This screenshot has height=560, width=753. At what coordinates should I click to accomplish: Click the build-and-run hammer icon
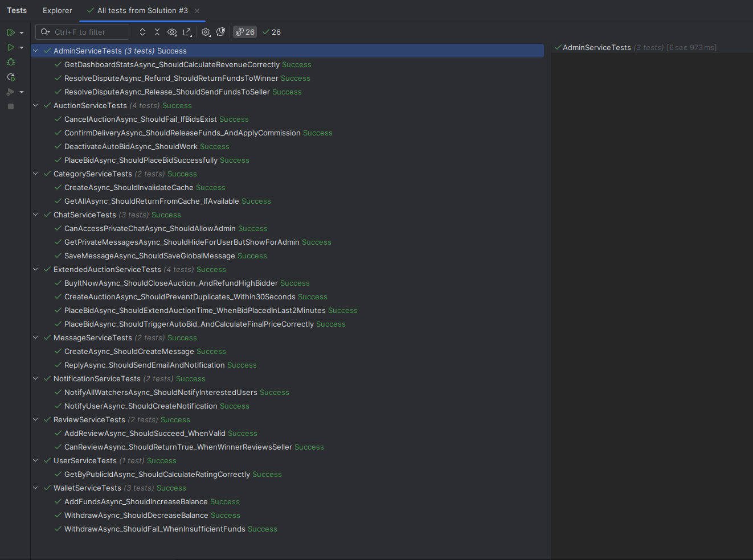pos(10,92)
